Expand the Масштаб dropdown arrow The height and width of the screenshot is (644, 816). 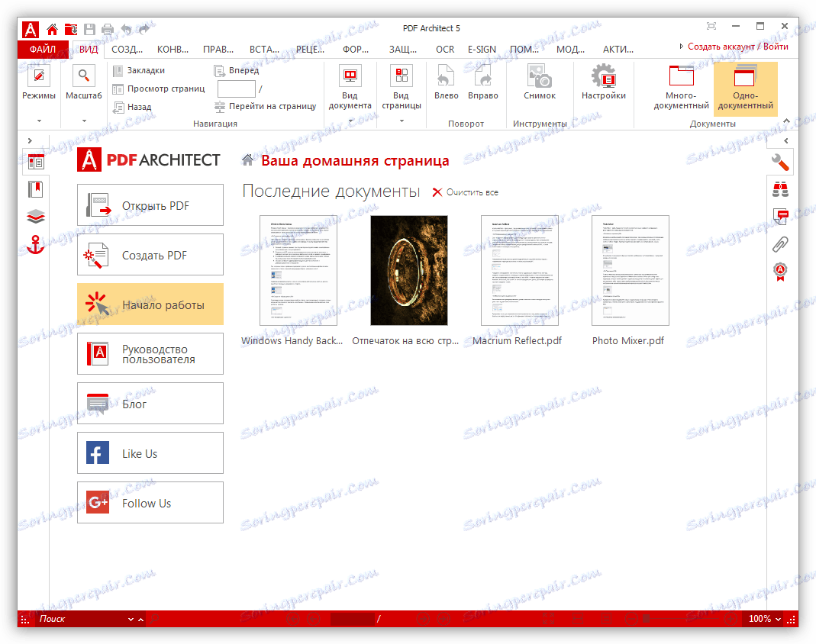(x=83, y=121)
